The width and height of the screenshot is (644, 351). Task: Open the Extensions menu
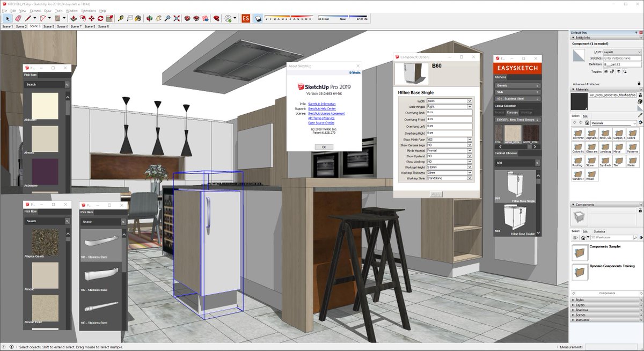point(89,11)
